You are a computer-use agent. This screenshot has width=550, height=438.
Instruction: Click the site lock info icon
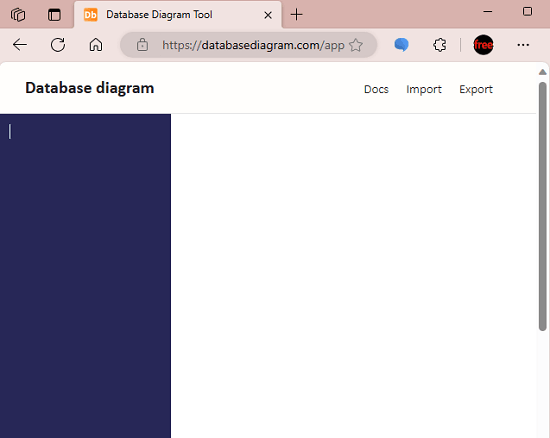point(142,45)
